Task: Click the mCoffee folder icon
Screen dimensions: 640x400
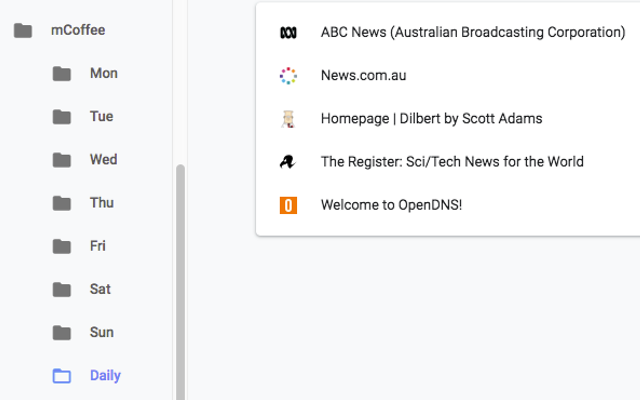Action: point(23,30)
